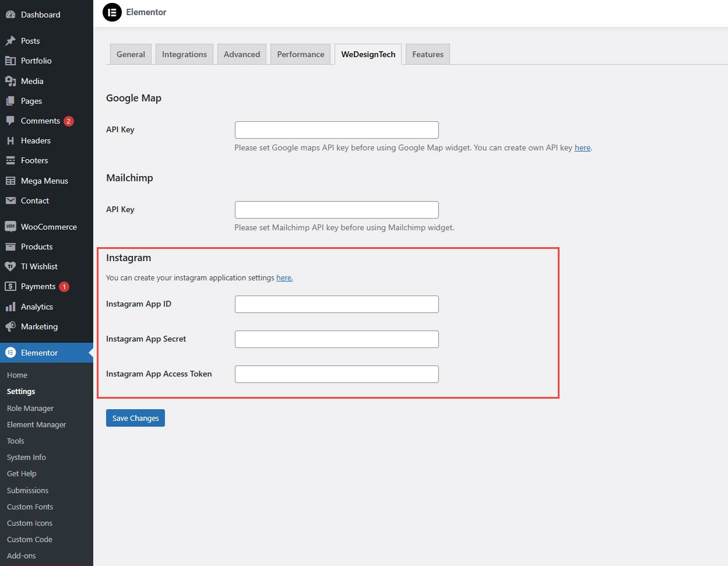The width and height of the screenshot is (728, 566).
Task: Go to Custom Fonts submenu item
Action: [x=30, y=507]
